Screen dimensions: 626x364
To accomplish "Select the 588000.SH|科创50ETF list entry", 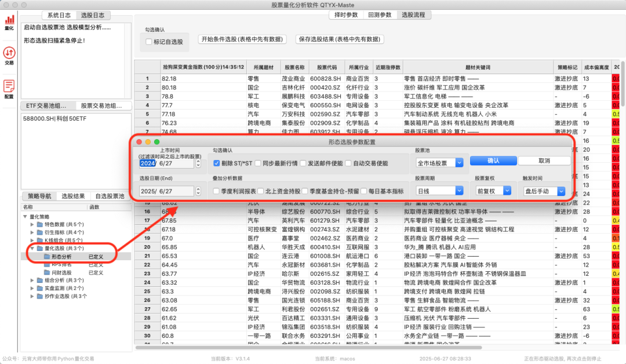I will (x=54, y=119).
